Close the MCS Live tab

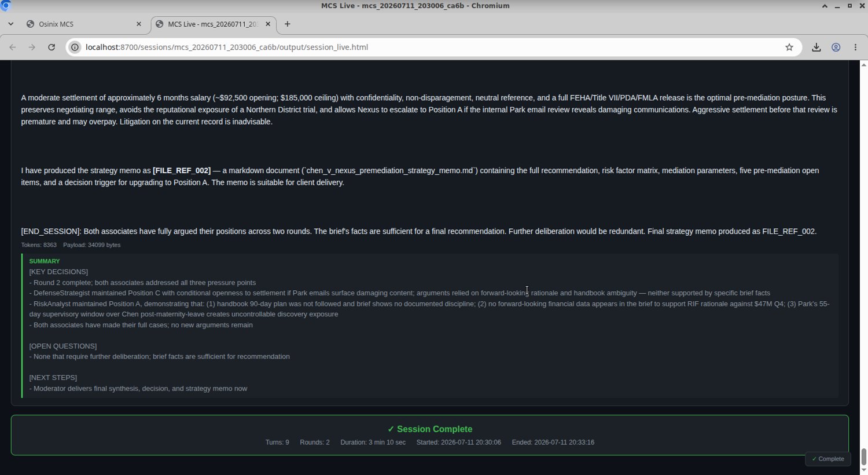268,24
